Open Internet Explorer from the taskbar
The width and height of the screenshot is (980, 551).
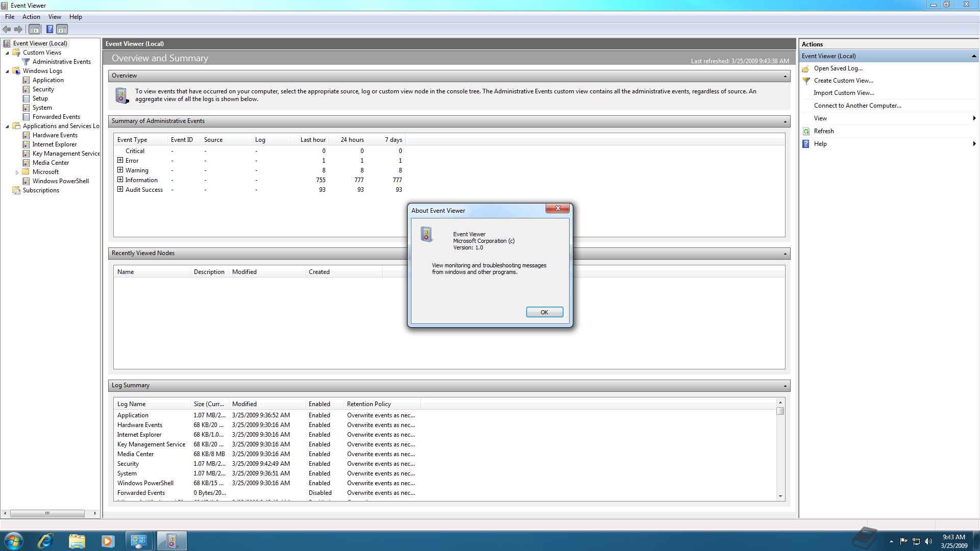click(45, 541)
